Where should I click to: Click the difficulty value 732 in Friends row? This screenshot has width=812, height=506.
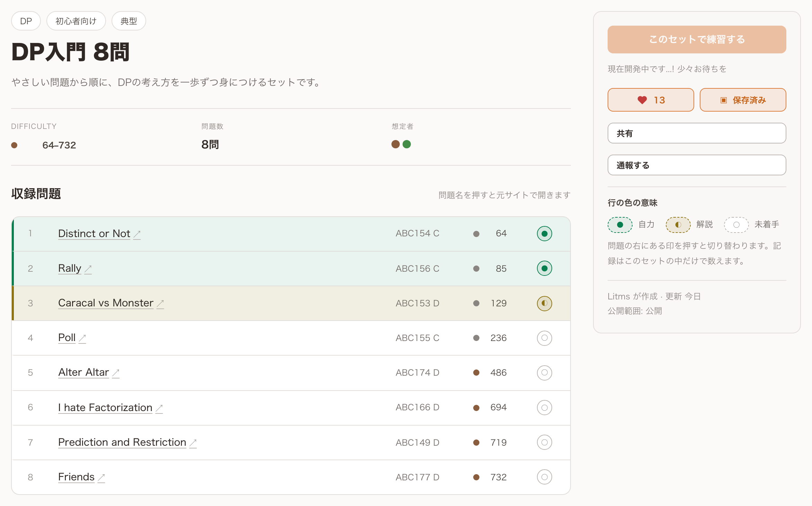pos(498,477)
